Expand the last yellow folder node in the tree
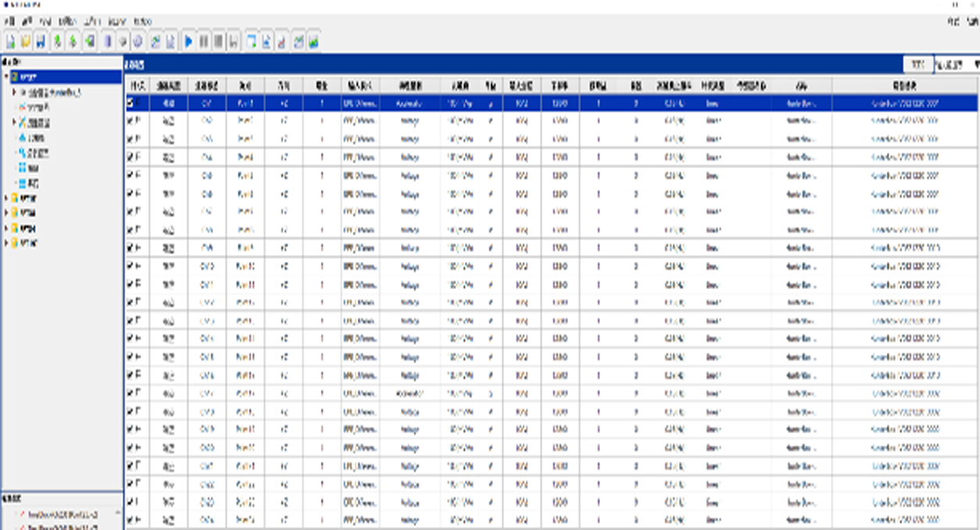The width and height of the screenshot is (980, 530). click(6, 243)
